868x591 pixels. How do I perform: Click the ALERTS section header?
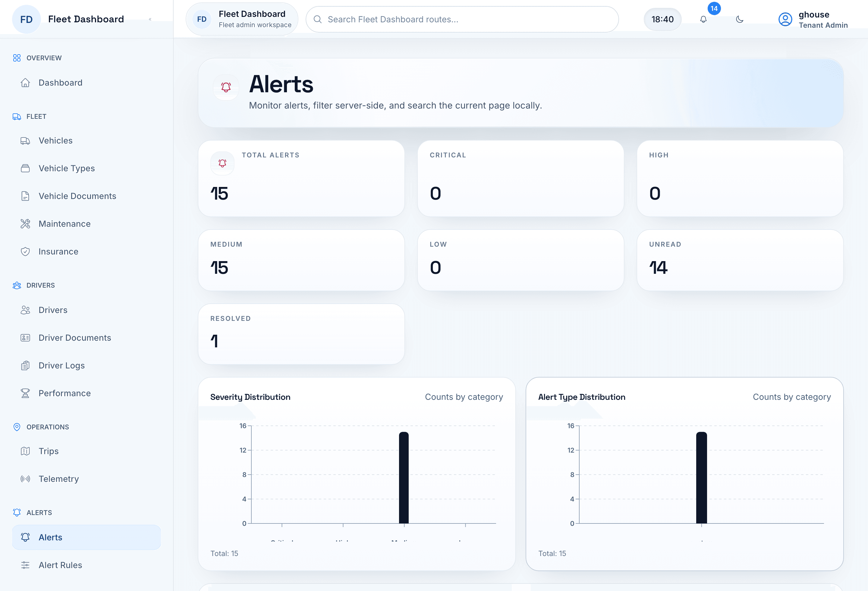click(33, 513)
